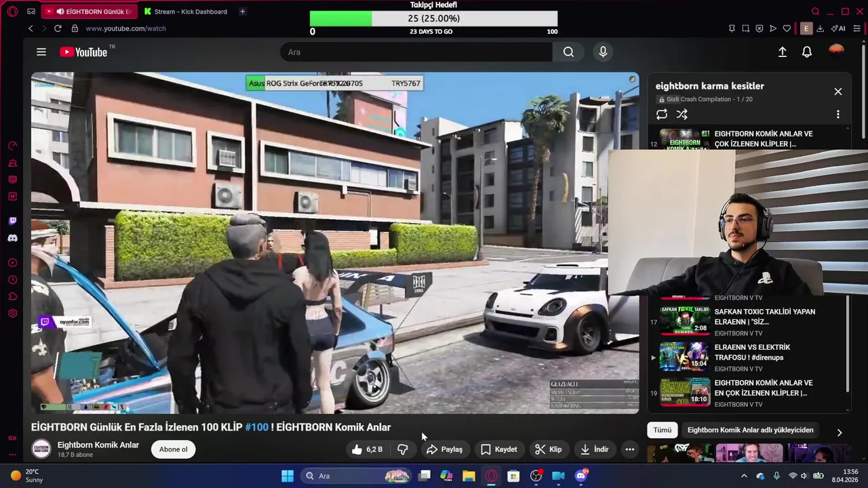Toggle the ad blocker shield

tap(759, 28)
